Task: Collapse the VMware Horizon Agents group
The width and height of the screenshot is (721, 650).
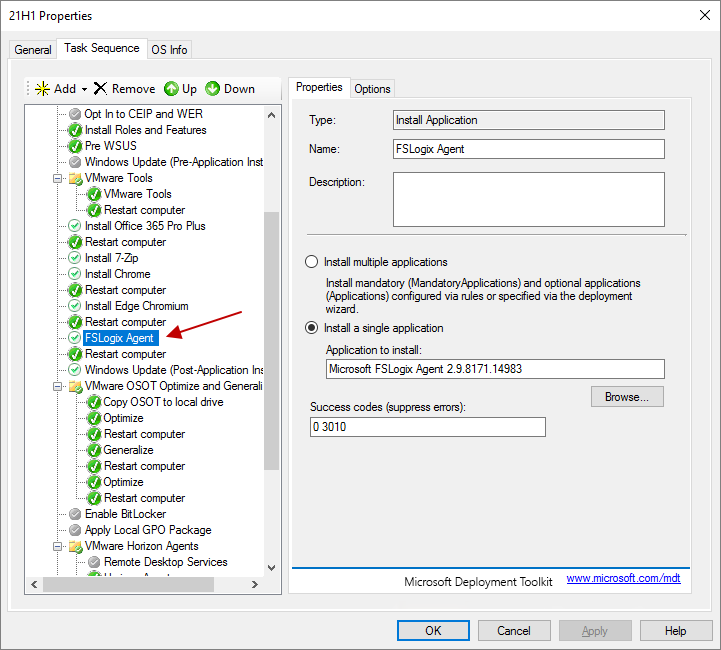Action: (59, 546)
